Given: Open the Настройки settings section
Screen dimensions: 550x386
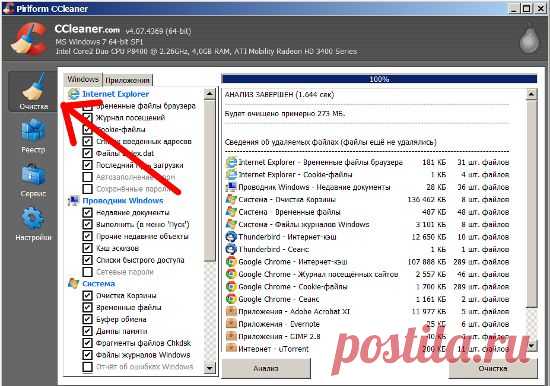Looking at the screenshot, I should [x=33, y=224].
